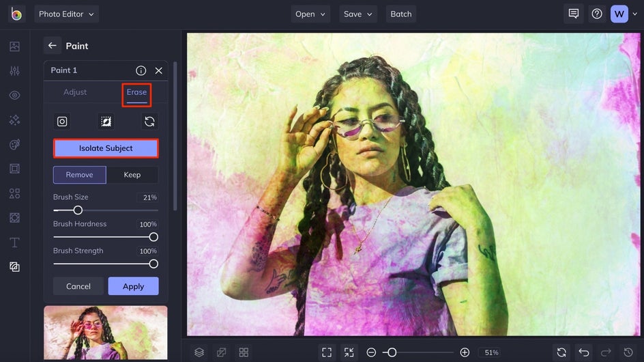
Task: Select the Remove mode
Action: (x=80, y=175)
